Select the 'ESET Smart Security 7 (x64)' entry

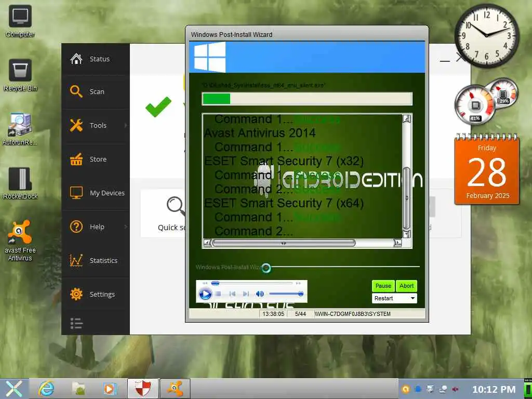tap(284, 203)
